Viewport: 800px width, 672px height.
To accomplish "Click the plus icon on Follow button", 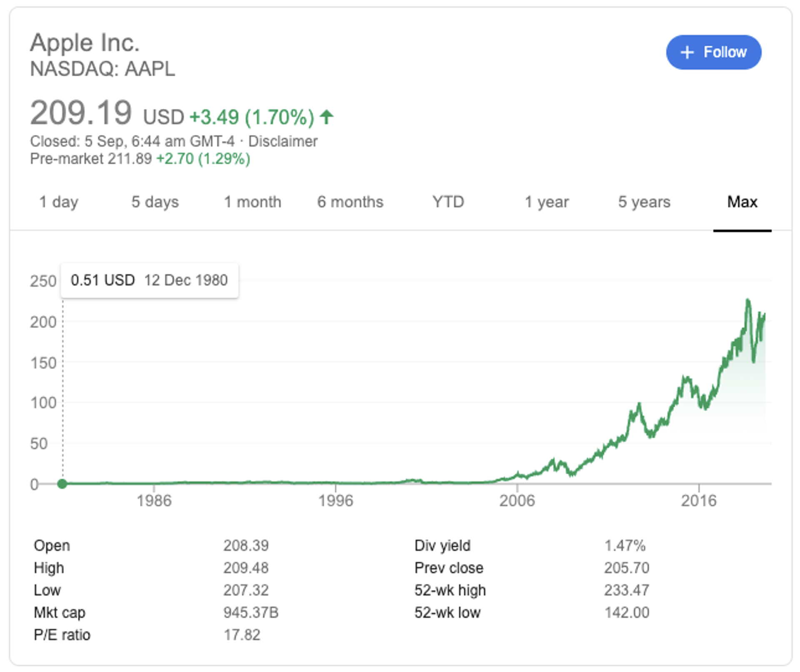I will [687, 52].
